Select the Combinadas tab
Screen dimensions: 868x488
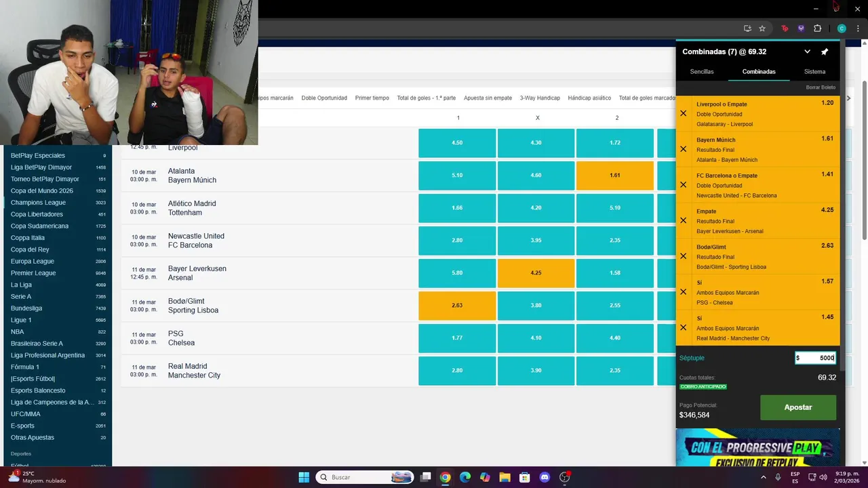[x=759, y=72]
